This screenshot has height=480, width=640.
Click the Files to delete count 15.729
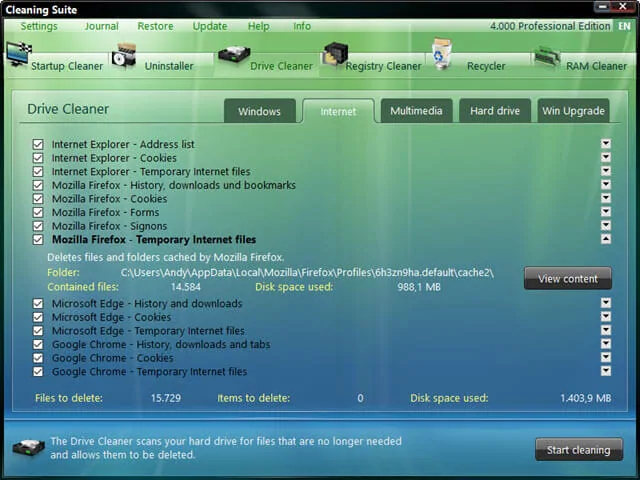[166, 398]
